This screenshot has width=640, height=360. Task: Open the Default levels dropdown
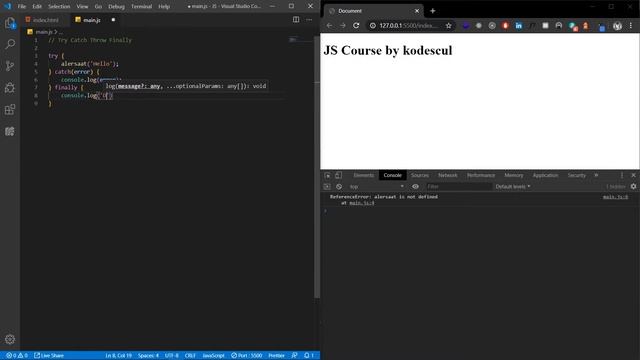pyautogui.click(x=513, y=187)
